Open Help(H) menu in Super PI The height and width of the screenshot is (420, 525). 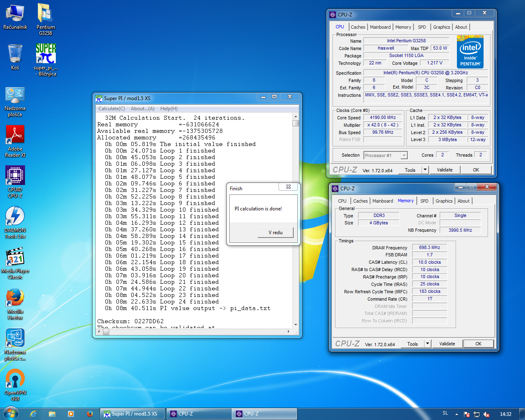click(169, 109)
